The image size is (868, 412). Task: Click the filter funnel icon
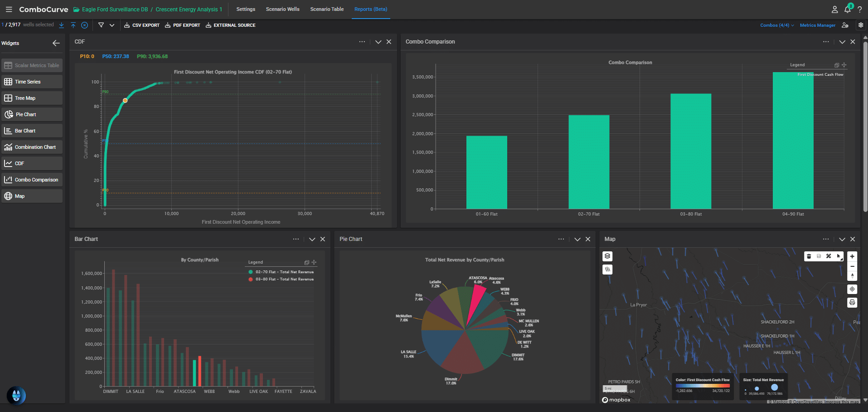[x=101, y=25]
